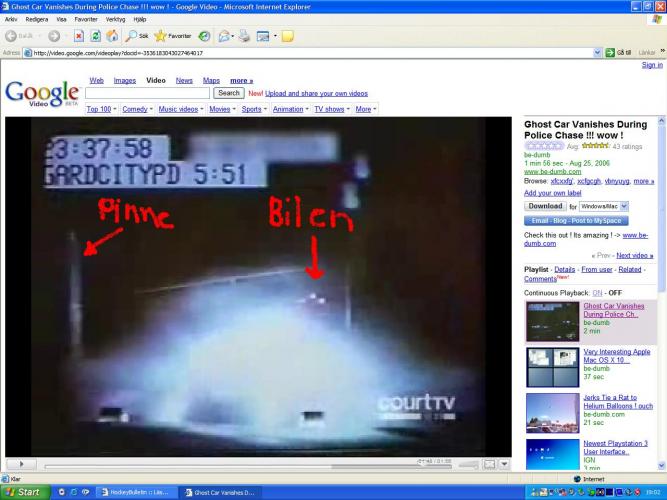This screenshot has height=500, width=667.
Task: Open the Comments link in playlist tabs
Action: point(540,279)
